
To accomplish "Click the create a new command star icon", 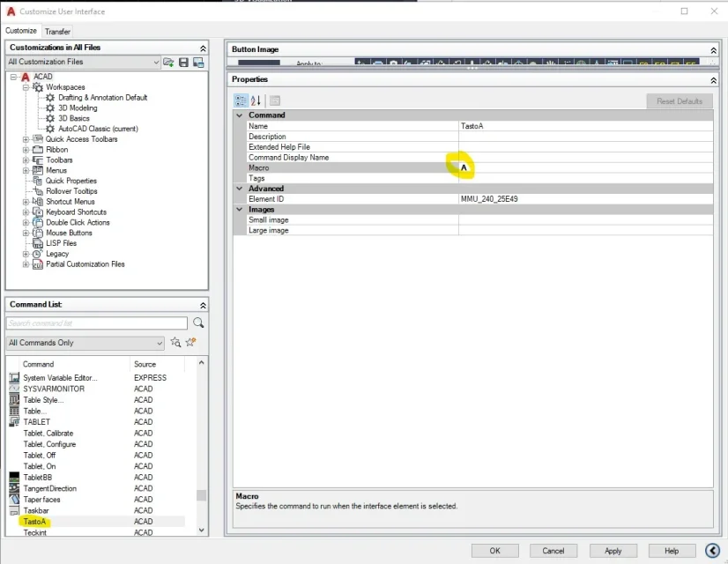I will tap(190, 343).
